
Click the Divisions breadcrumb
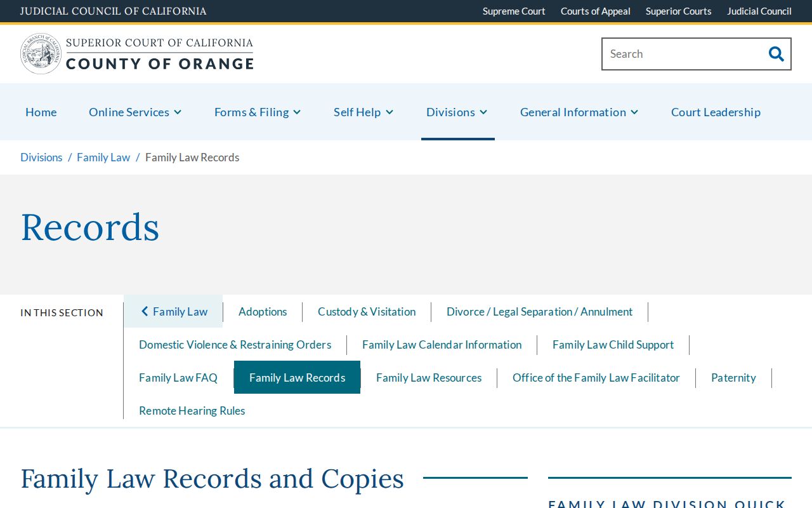[x=41, y=157]
